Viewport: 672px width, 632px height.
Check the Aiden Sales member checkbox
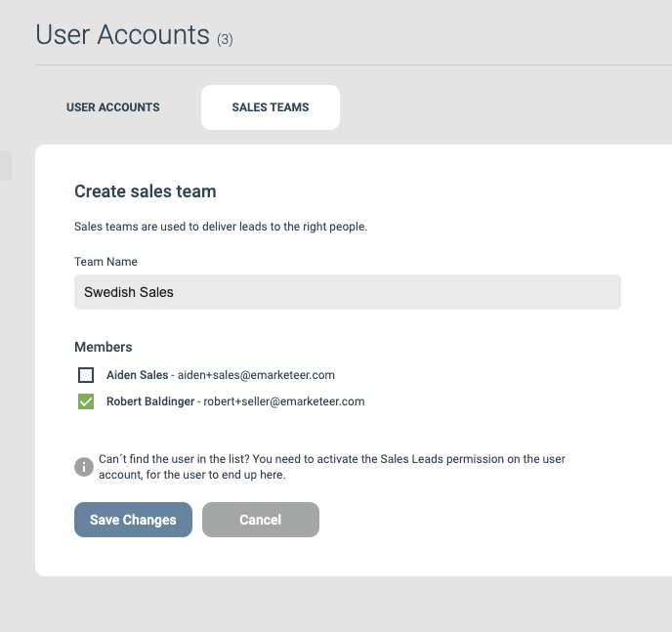click(86, 375)
